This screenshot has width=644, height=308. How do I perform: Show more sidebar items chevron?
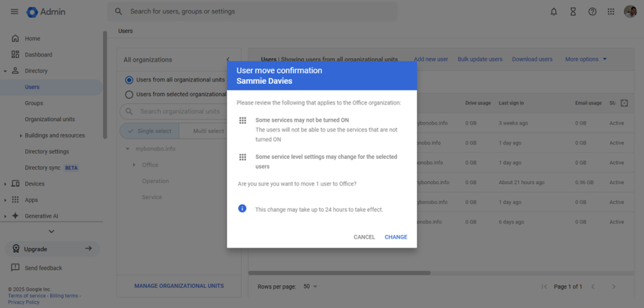coord(52,231)
